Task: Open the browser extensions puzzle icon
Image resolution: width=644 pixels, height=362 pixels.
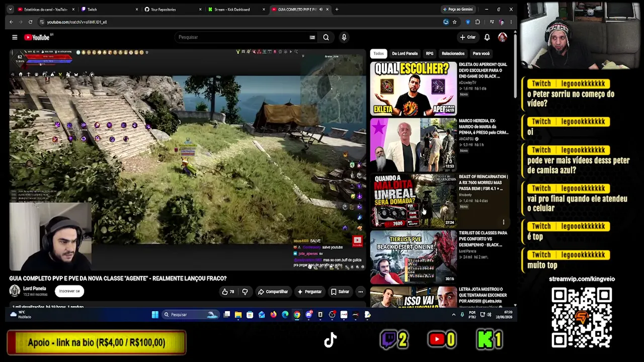Action: (x=477, y=22)
